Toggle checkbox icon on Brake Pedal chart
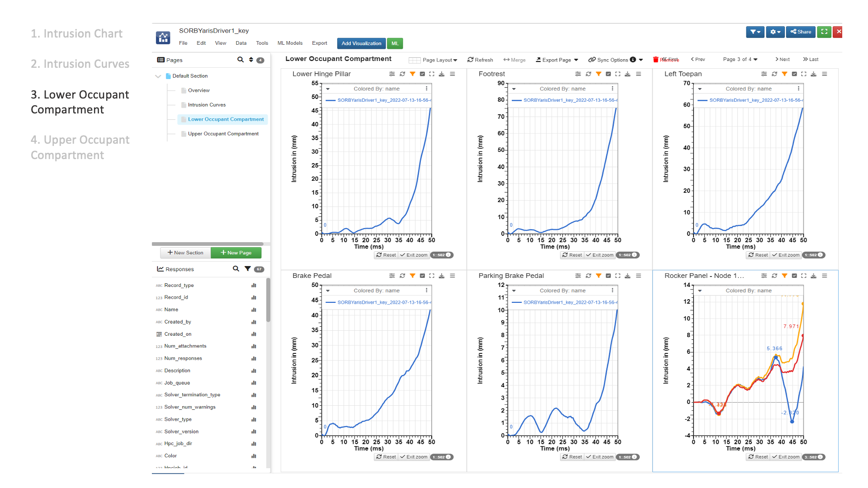The height and width of the screenshot is (488, 868). [x=422, y=276]
